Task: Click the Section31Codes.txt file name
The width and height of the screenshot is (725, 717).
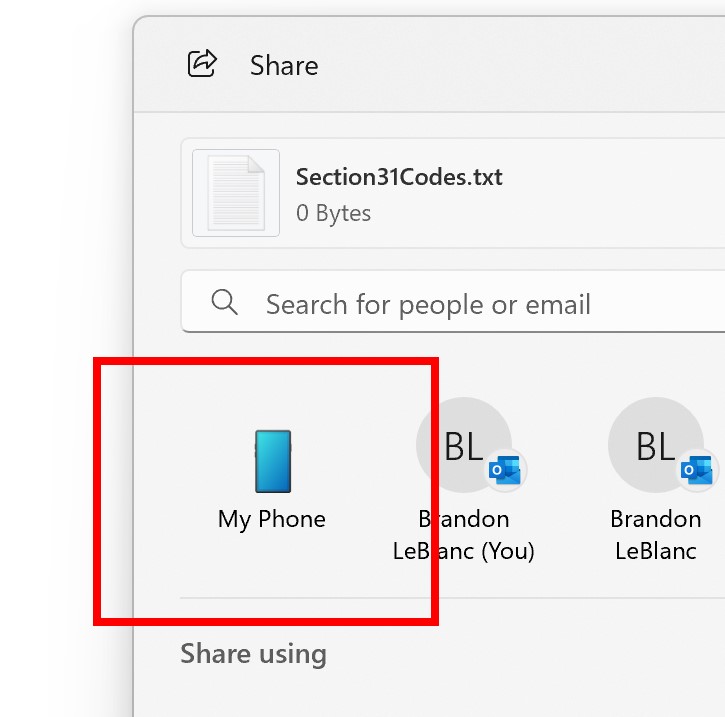Action: (x=399, y=177)
